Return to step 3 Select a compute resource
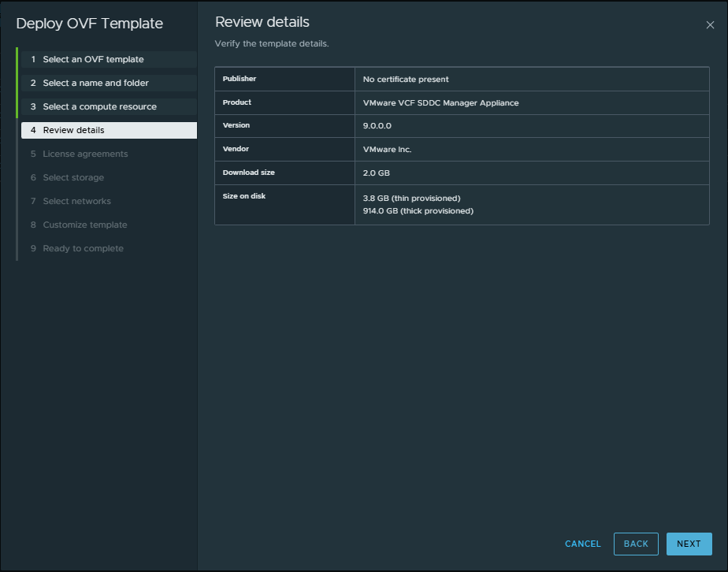 (99, 107)
